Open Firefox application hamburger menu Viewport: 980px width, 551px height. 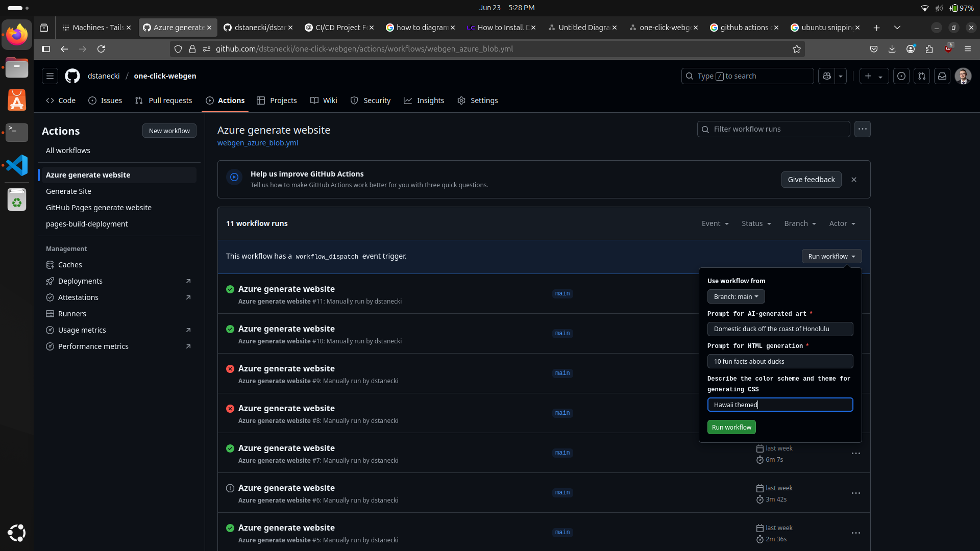[968, 49]
